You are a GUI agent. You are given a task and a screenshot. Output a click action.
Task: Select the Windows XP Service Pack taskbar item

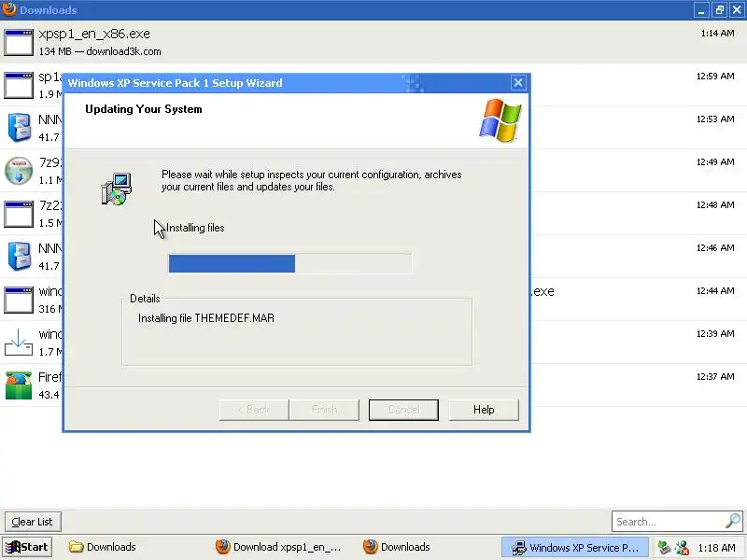[575, 548]
